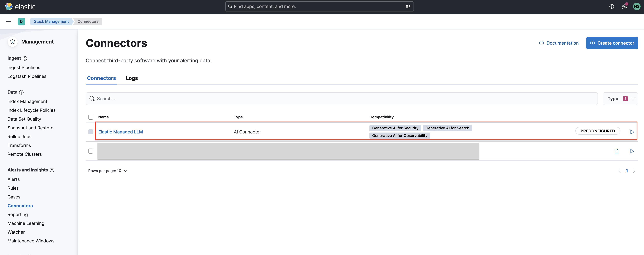Click Stack Management breadcrumb
This screenshot has height=255, width=644.
click(x=51, y=22)
